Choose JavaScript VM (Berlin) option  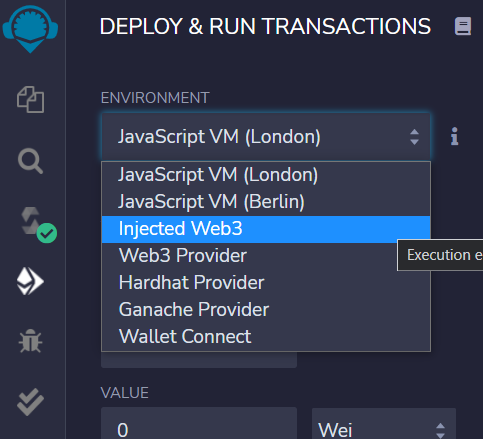(x=266, y=202)
